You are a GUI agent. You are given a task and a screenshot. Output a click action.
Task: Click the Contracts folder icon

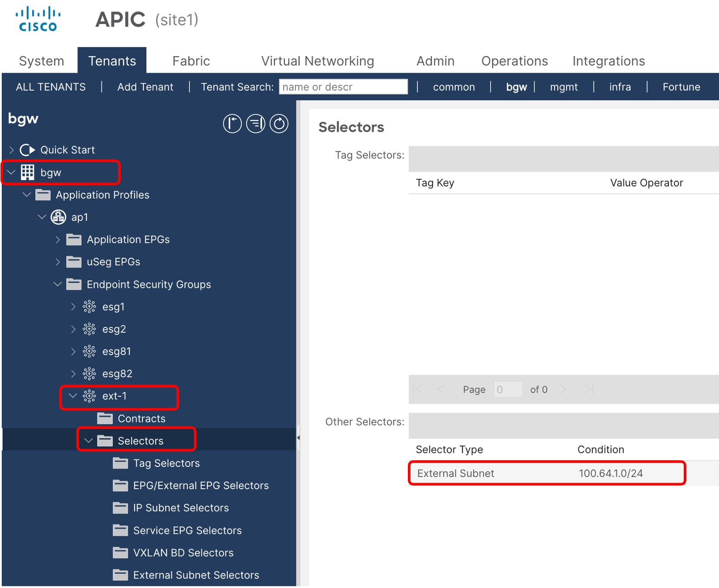105,419
